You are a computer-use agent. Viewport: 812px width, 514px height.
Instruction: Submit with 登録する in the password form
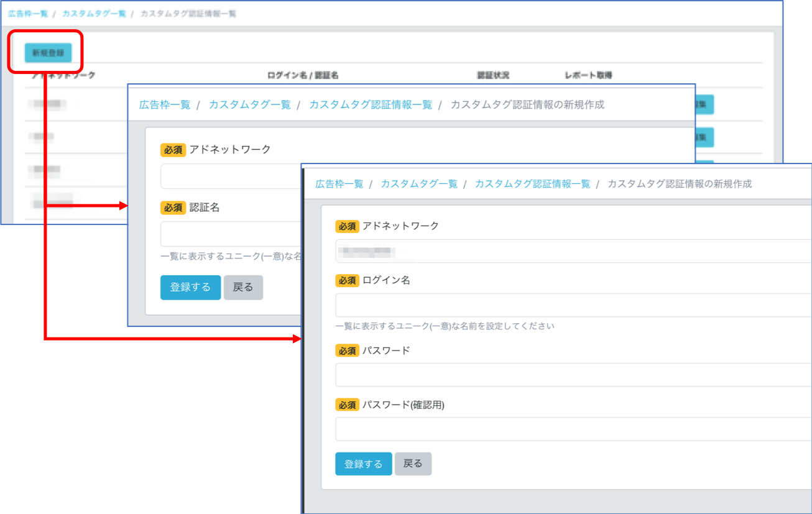pos(363,464)
